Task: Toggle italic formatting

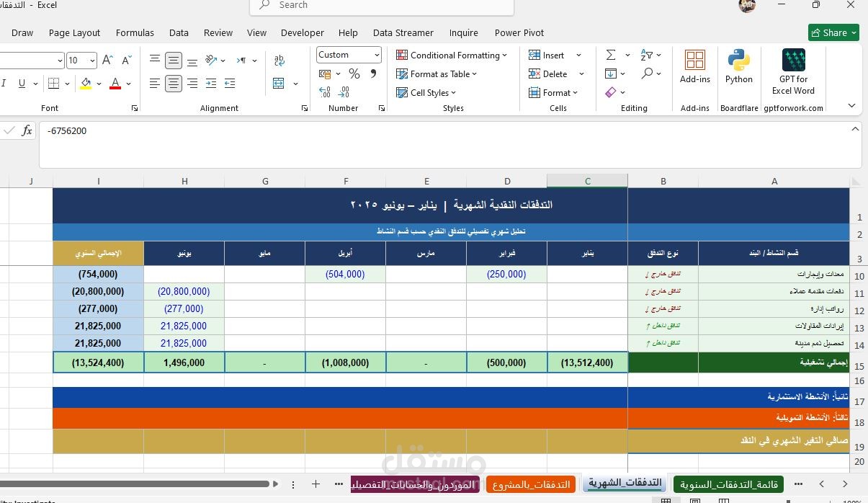Action: [4, 84]
